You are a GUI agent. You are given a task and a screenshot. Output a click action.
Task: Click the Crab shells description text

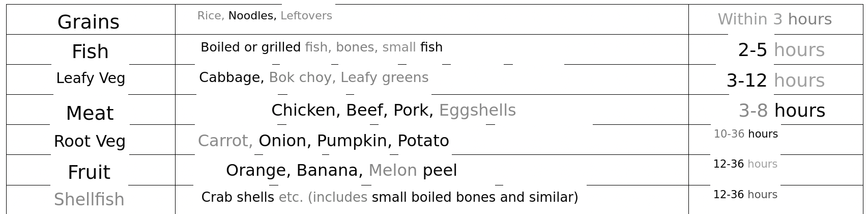coord(389,197)
